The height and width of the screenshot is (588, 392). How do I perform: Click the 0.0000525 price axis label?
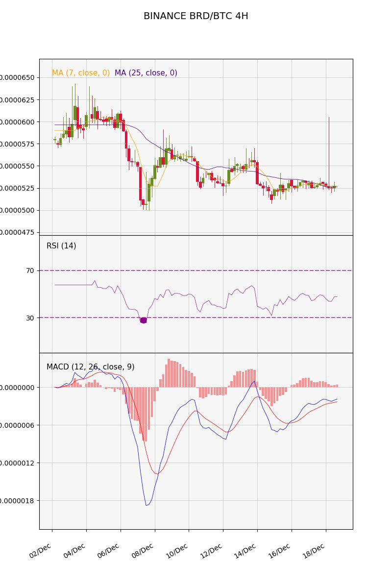(17, 188)
